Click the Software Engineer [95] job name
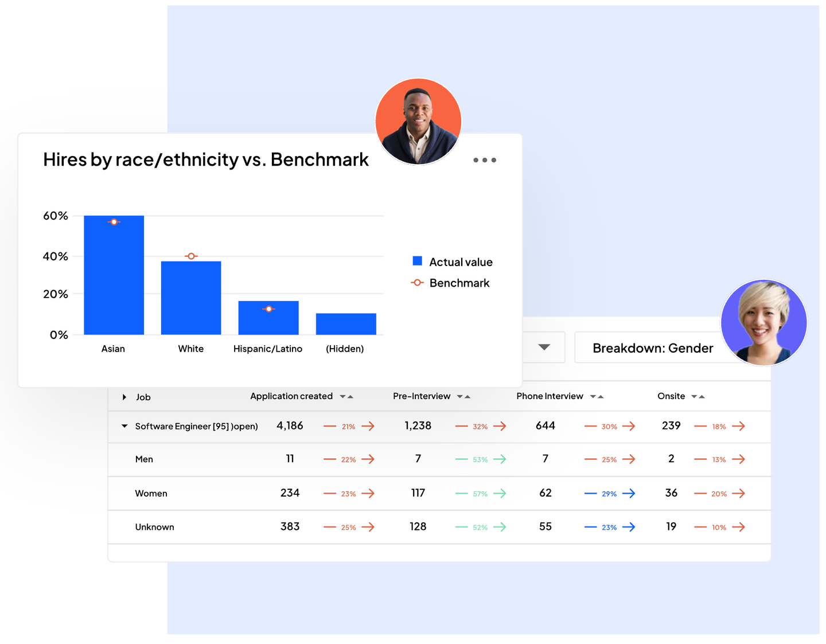826x644 pixels. [197, 426]
